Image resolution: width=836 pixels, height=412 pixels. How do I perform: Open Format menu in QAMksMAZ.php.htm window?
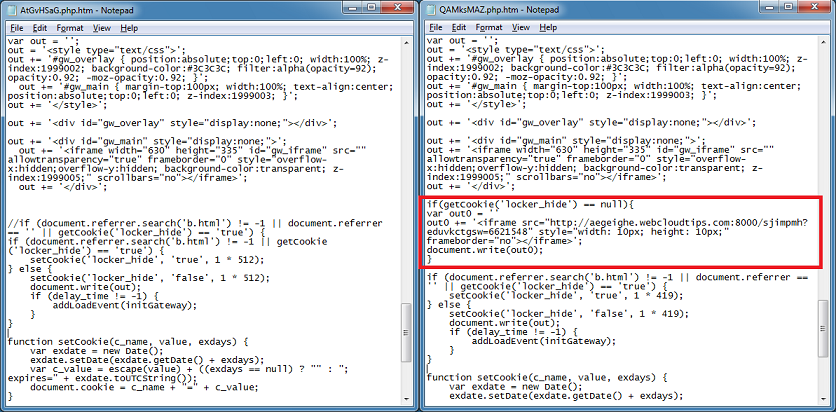pos(488,27)
